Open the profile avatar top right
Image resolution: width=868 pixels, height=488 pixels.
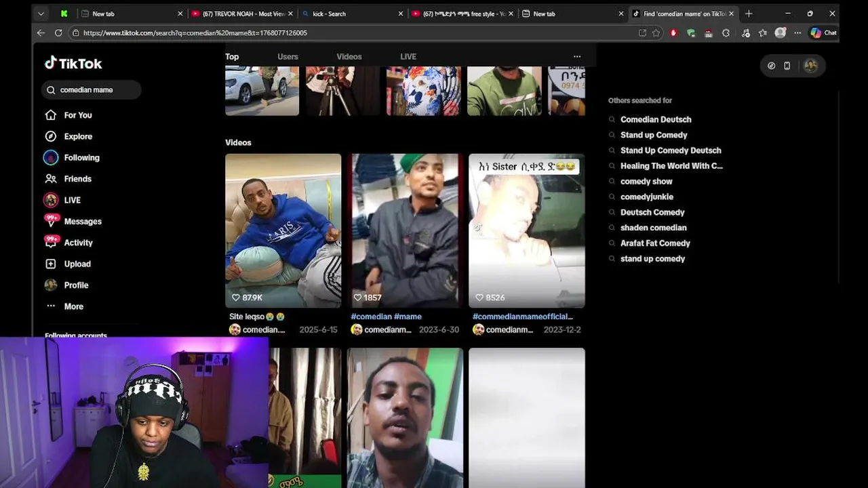810,66
